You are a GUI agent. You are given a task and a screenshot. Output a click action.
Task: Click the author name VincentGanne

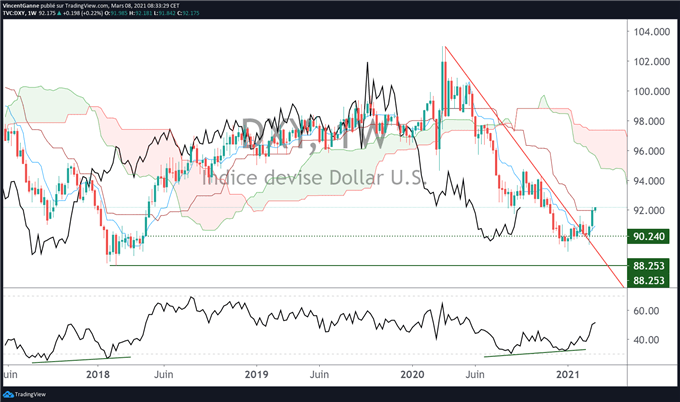tap(21, 6)
